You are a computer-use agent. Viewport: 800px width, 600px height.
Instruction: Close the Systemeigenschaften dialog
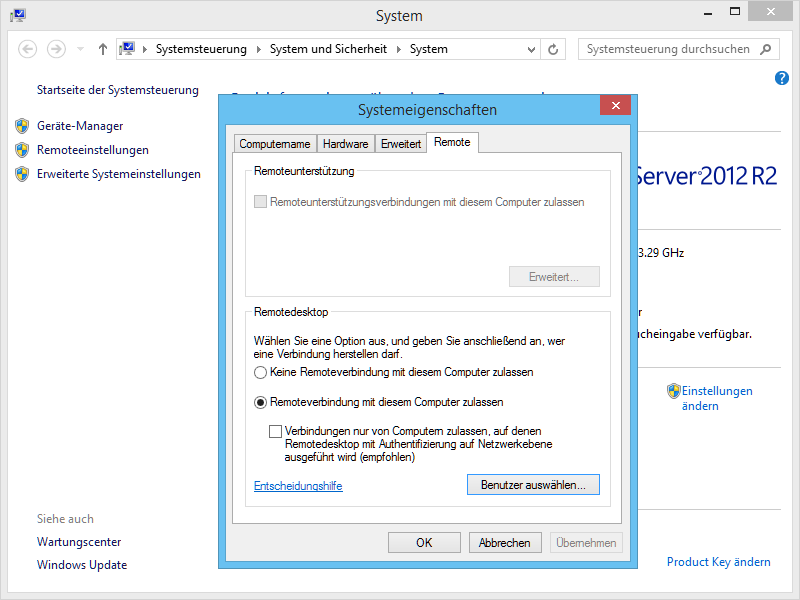click(x=616, y=105)
